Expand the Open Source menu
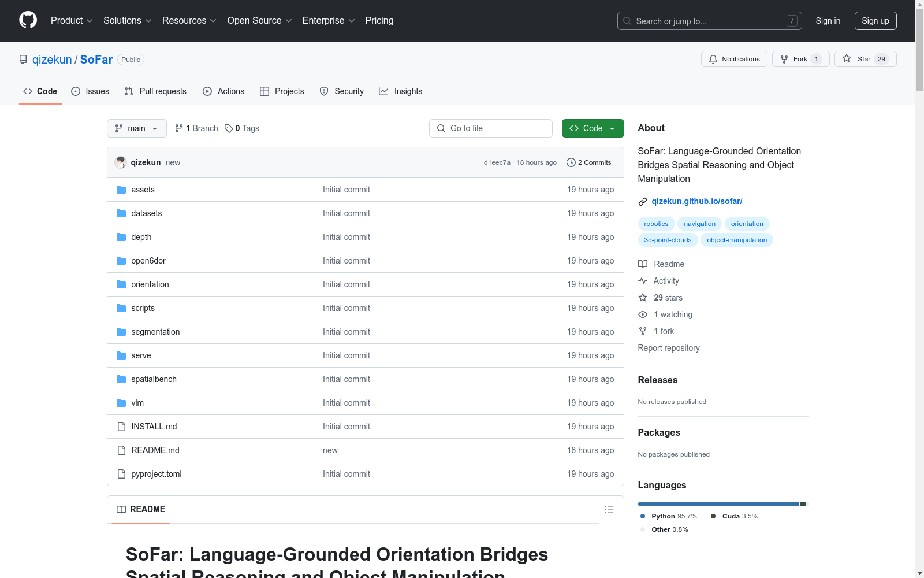 (260, 21)
